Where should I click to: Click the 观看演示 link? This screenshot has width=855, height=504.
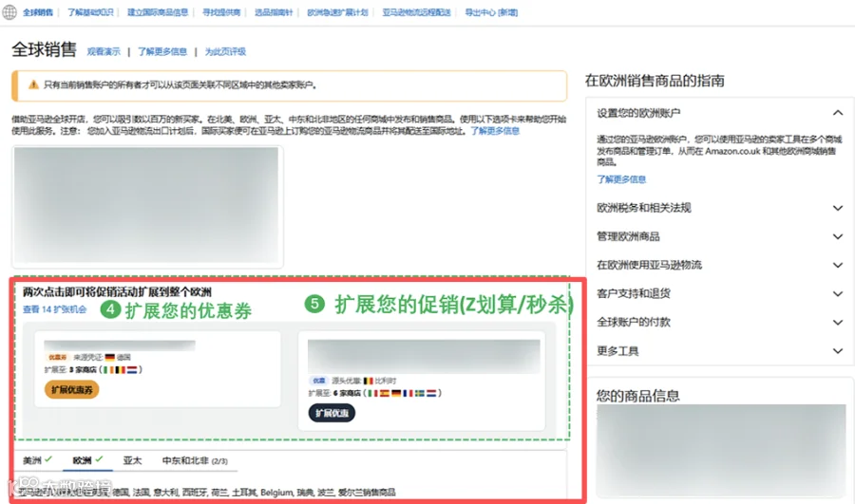coord(104,52)
